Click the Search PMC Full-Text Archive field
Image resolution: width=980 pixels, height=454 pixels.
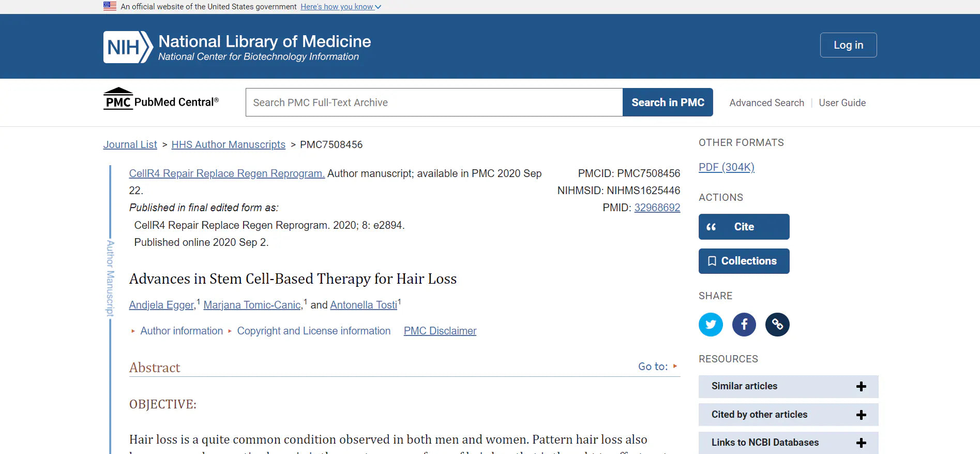click(433, 102)
